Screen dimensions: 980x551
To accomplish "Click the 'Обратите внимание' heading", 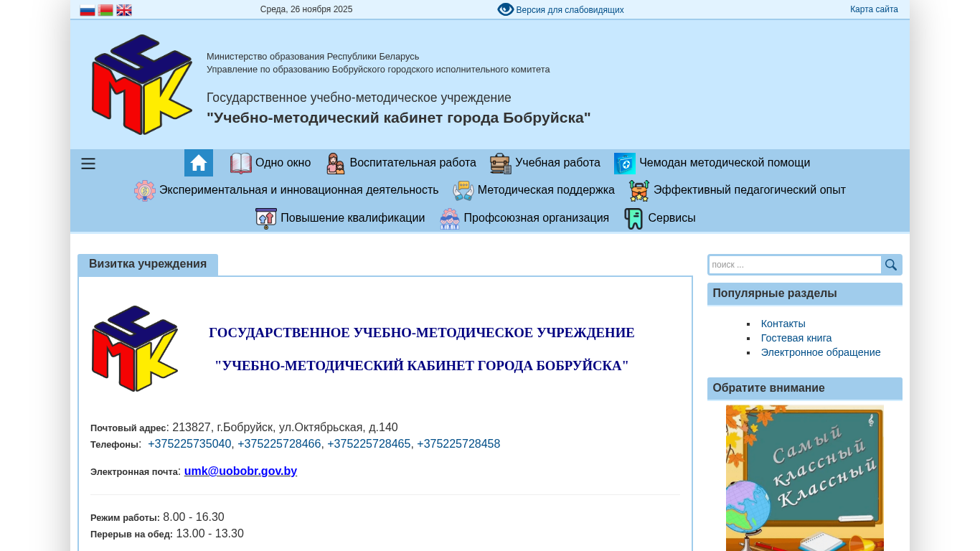I will [x=769, y=388].
